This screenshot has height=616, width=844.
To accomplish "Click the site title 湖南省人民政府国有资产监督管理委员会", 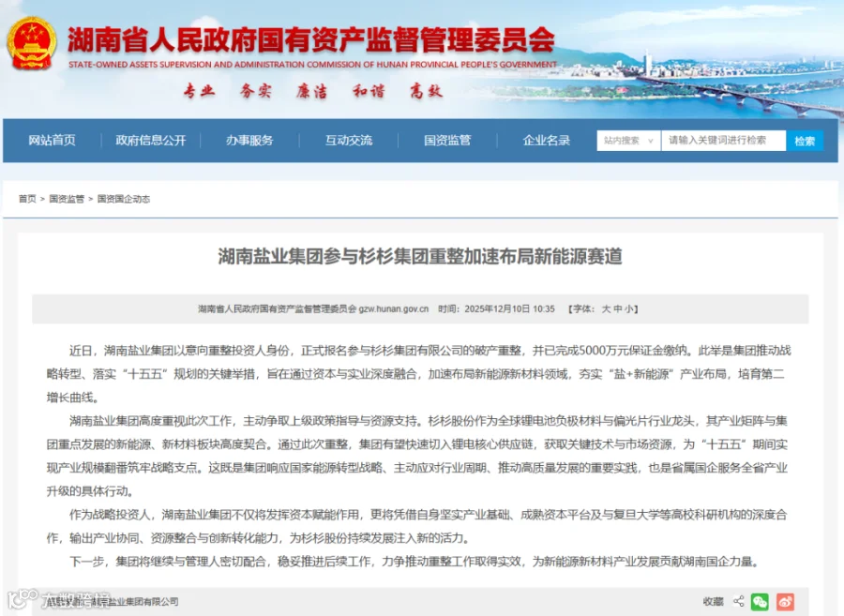I will click(x=311, y=39).
